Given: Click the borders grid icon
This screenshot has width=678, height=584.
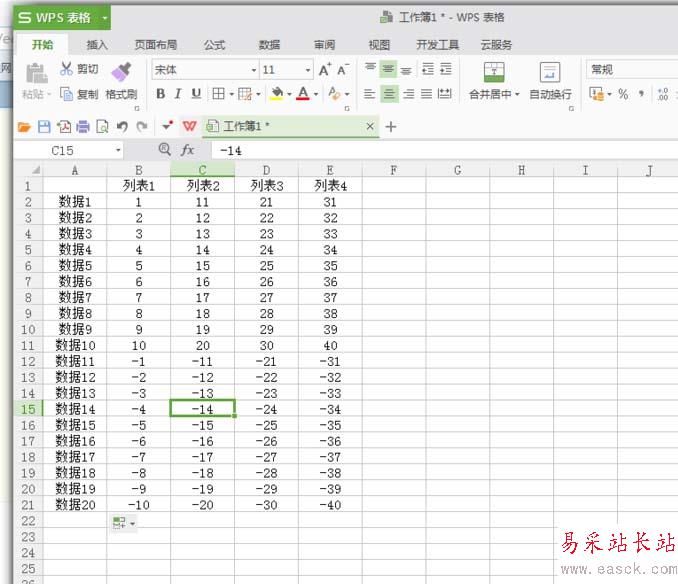Looking at the screenshot, I should pos(218,93).
